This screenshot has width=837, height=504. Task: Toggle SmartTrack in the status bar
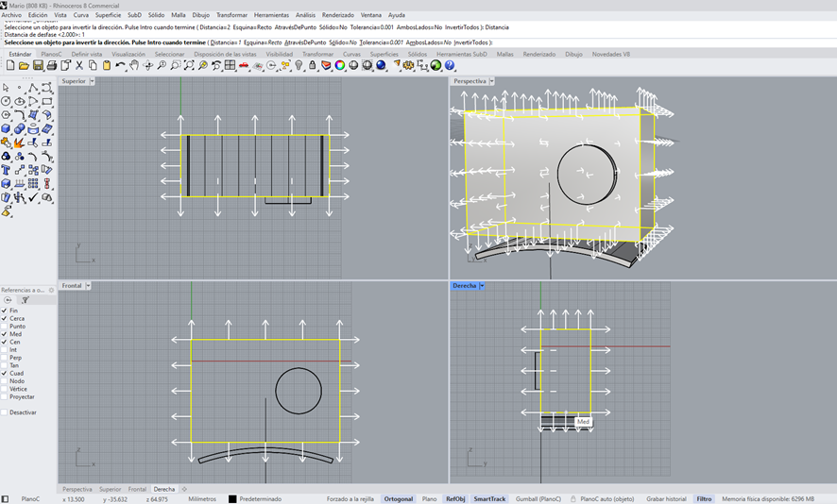[489, 498]
